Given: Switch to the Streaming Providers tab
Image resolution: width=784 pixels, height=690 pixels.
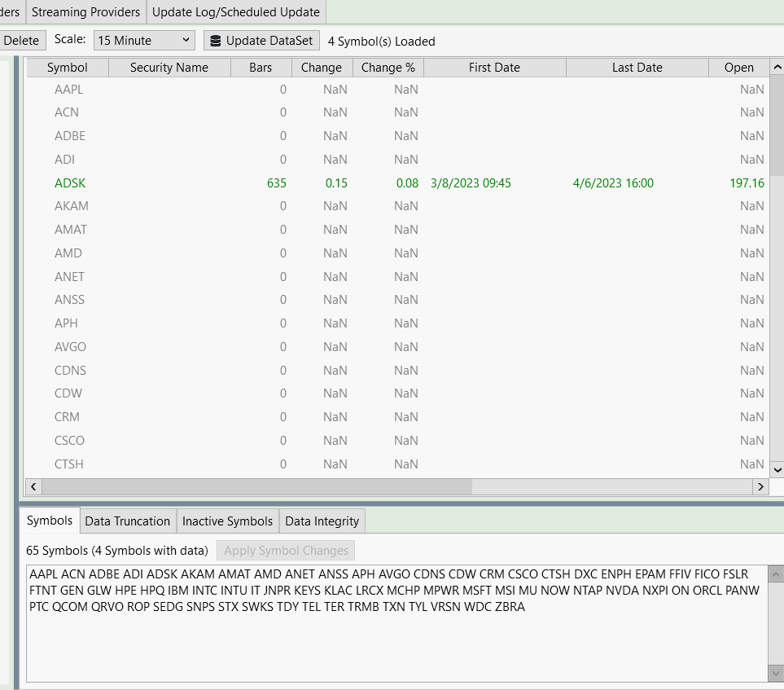Looking at the screenshot, I should tap(85, 12).
